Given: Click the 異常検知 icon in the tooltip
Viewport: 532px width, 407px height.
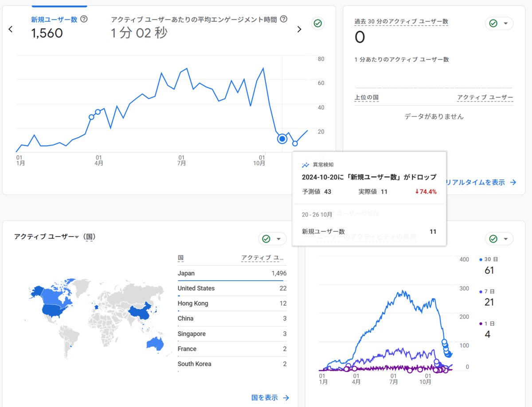Looking at the screenshot, I should [305, 165].
